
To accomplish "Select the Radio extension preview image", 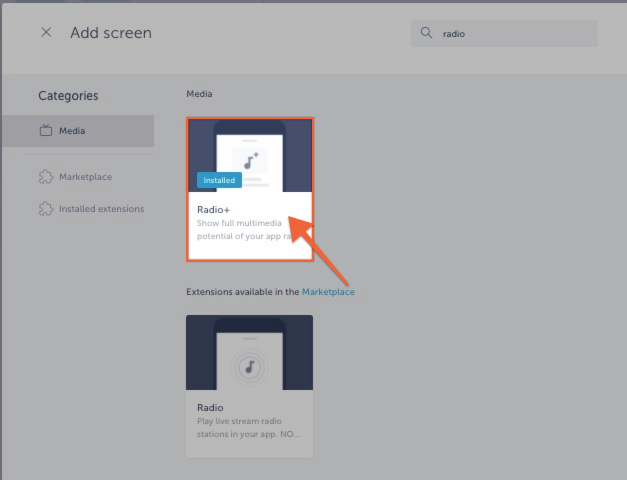I will point(249,352).
